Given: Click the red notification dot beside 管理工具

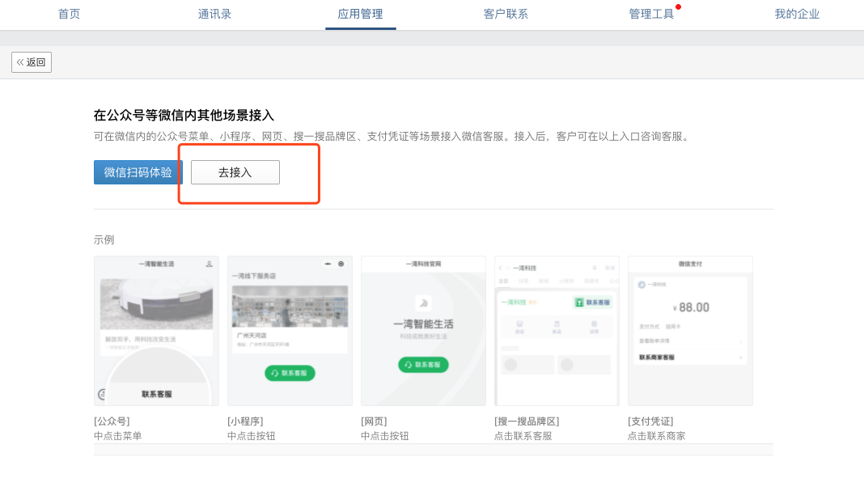Looking at the screenshot, I should click(x=678, y=6).
